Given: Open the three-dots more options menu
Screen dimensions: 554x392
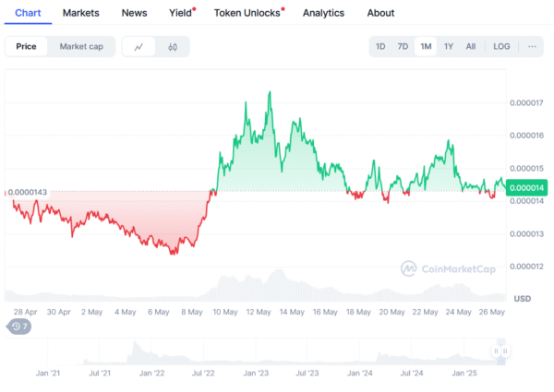Looking at the screenshot, I should [x=532, y=46].
